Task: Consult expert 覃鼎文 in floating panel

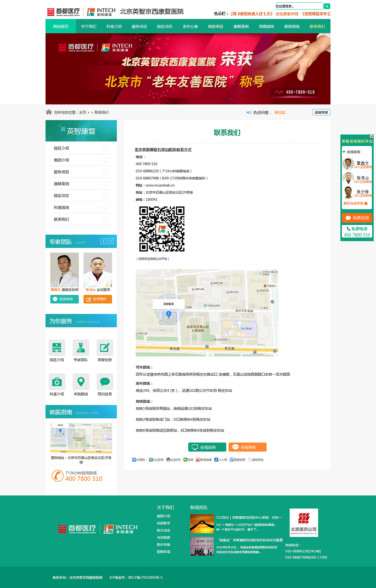Action: [357, 164]
